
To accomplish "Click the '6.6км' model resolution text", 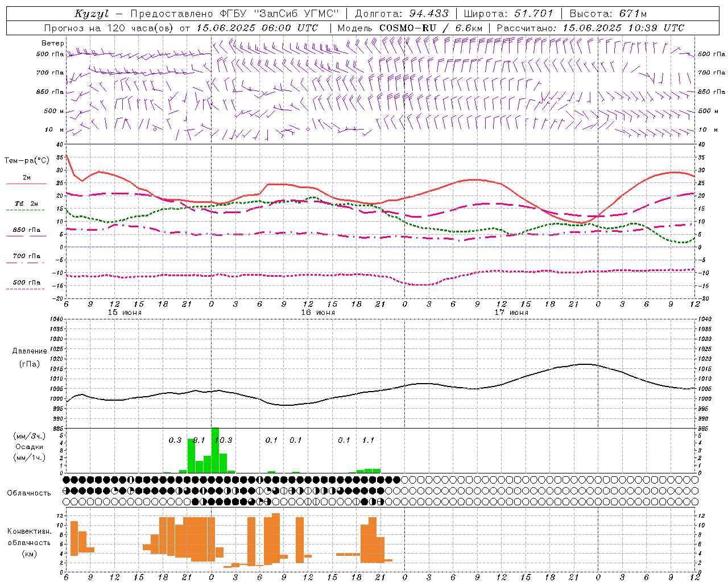I will pos(469,28).
